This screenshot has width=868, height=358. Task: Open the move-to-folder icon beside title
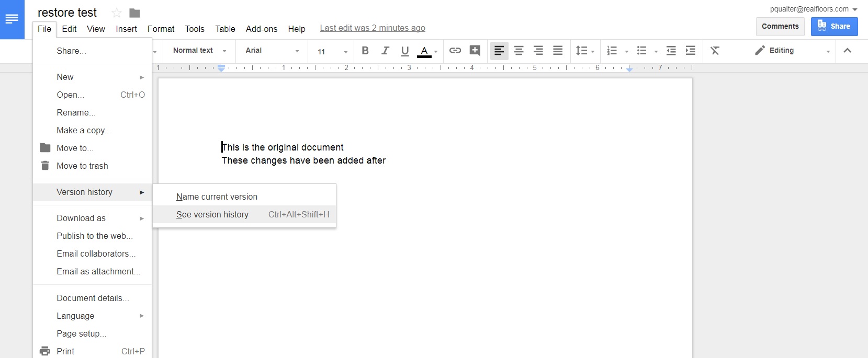click(134, 13)
